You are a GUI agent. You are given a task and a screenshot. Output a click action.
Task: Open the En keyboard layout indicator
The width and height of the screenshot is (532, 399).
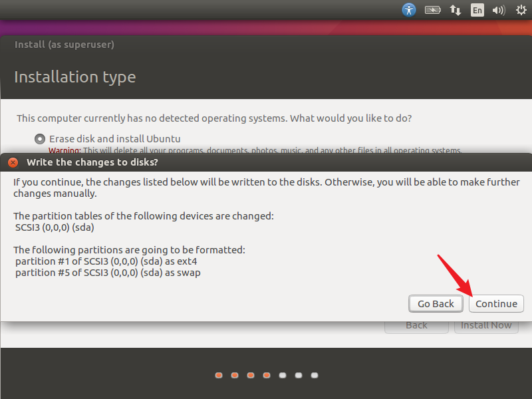point(477,10)
